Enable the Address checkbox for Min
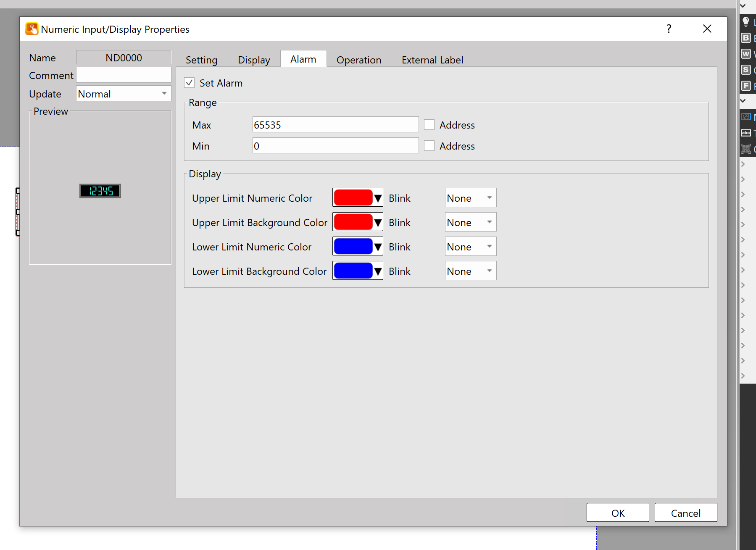This screenshot has height=550, width=756. (429, 146)
